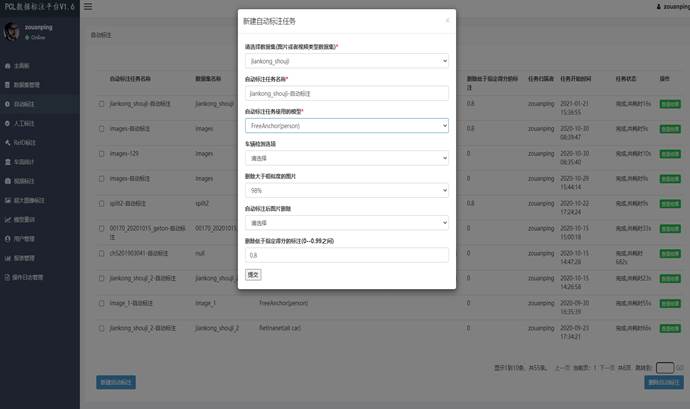The image size is (690, 409).
Task: Expand the FreeAnchor(person) model dropdown
Action: 346,126
